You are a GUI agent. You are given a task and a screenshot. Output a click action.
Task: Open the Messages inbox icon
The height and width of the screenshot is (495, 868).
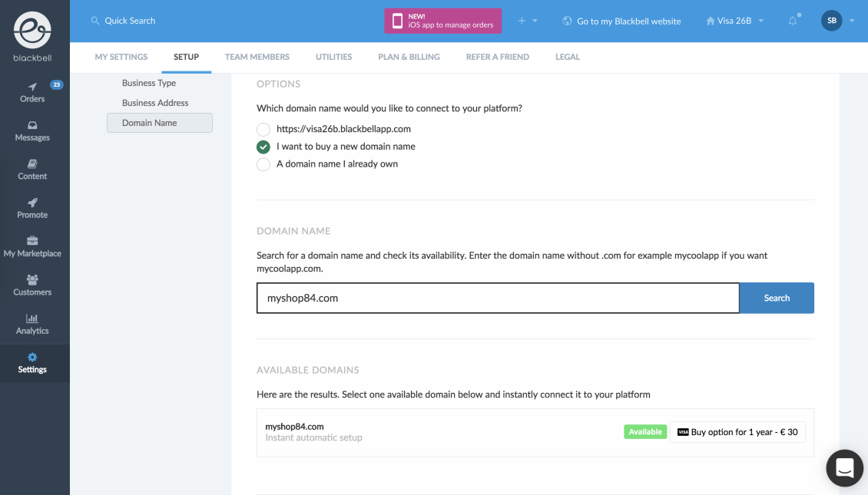coord(32,125)
